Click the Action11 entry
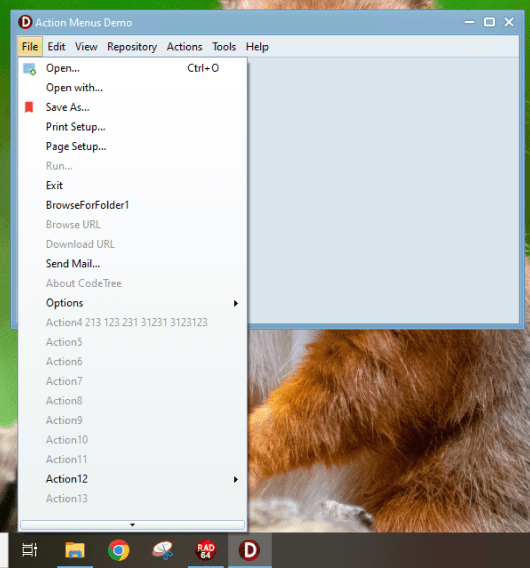 [133, 459]
